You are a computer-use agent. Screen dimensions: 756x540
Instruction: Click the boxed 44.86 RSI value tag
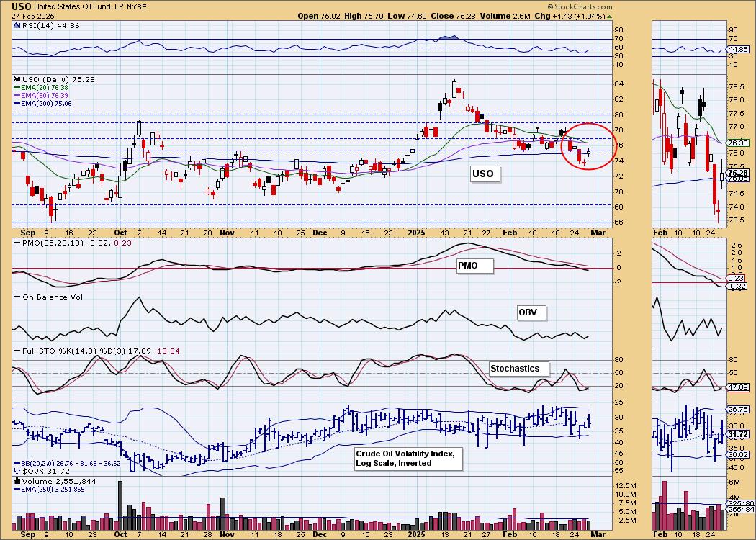(738, 49)
